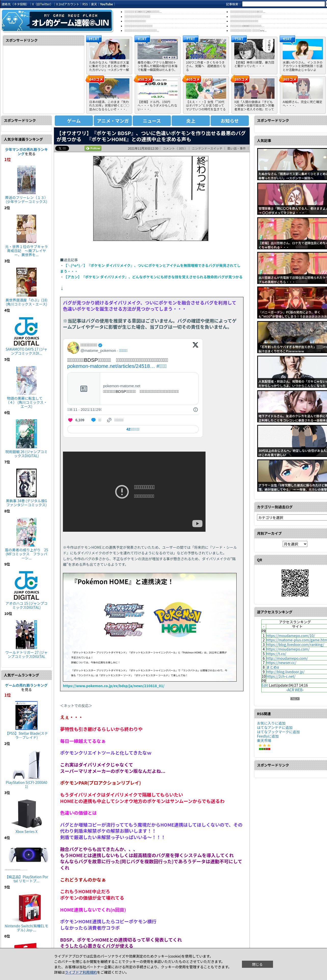Viewport: 327px width, 980px height.
Task: Click the matome_pokemon profile avatar
Action: coord(73,347)
